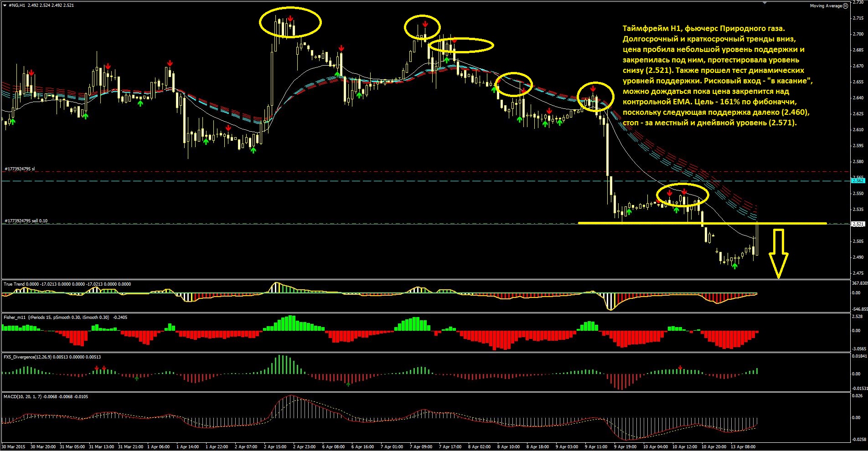The image size is (868, 451).
Task: Select the '#NG,H1' symbol title text
Action: pos(16,5)
